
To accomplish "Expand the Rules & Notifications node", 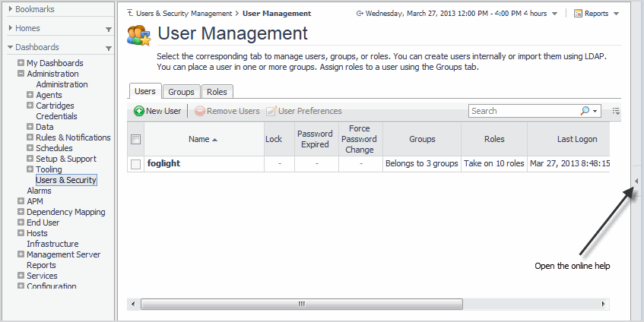I will coord(30,137).
